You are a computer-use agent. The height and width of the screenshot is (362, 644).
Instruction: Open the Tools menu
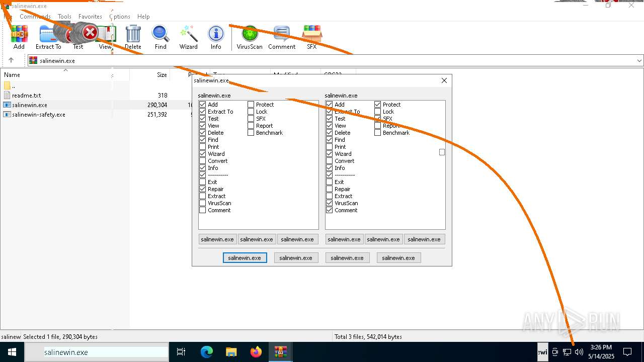[64, 17]
